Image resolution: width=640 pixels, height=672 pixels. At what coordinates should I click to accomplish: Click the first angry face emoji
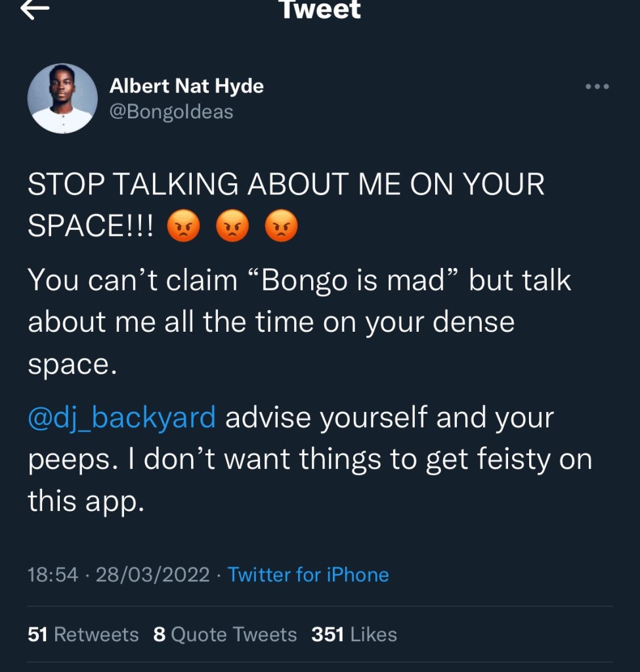click(x=183, y=227)
